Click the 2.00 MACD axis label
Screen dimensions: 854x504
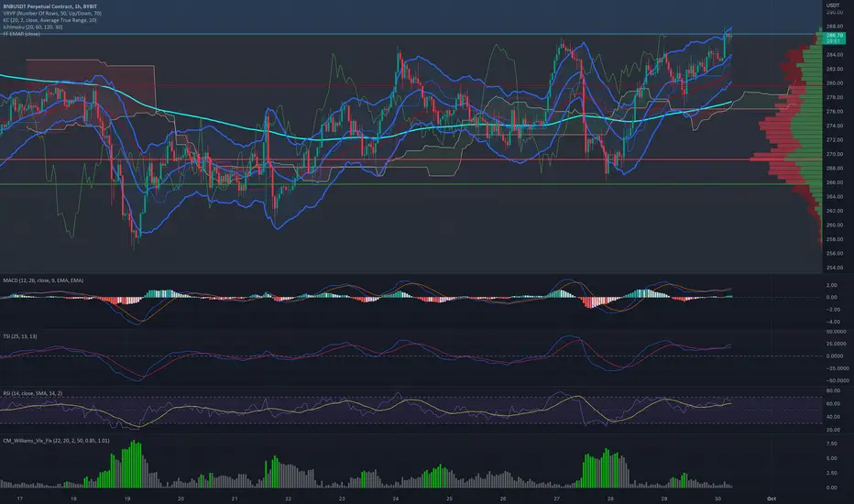tap(832, 285)
